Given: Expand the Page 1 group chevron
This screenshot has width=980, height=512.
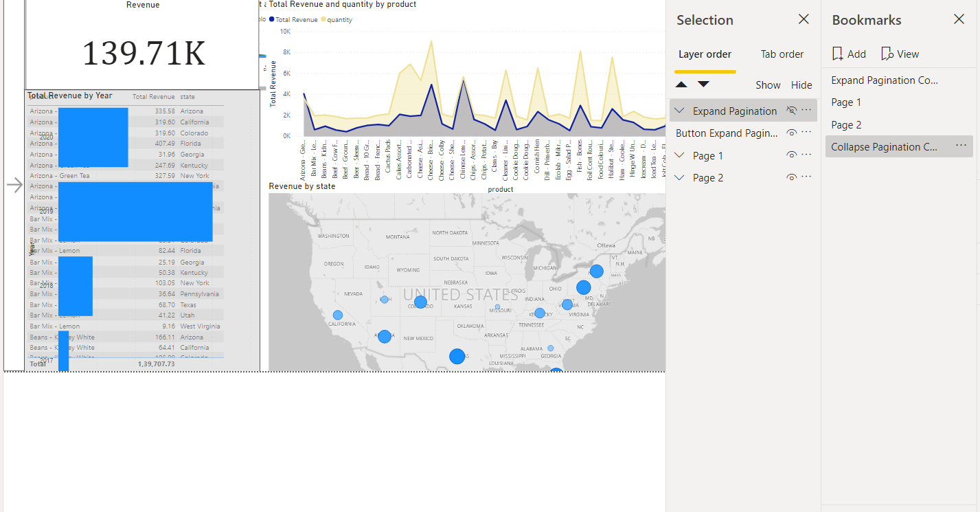Looking at the screenshot, I should coord(680,155).
